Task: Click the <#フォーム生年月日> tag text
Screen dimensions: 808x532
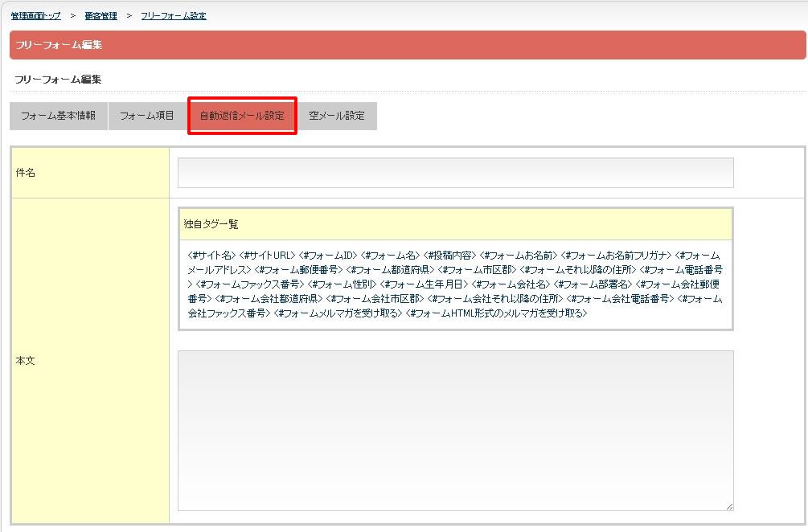Action: coord(424,284)
